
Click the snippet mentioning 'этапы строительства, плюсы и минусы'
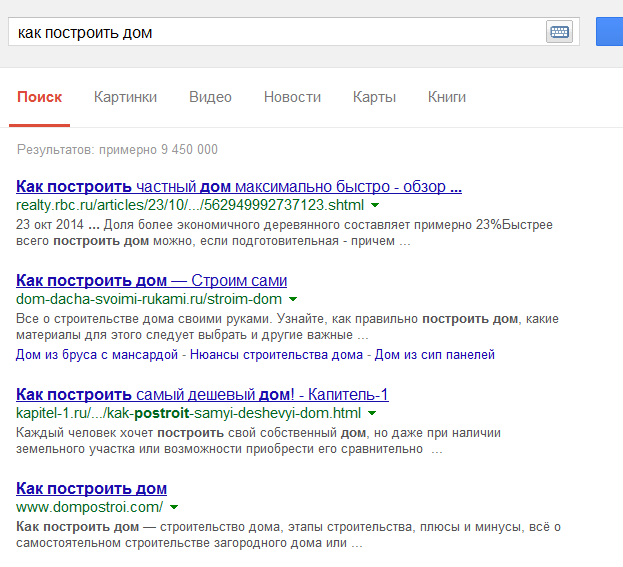[288, 535]
